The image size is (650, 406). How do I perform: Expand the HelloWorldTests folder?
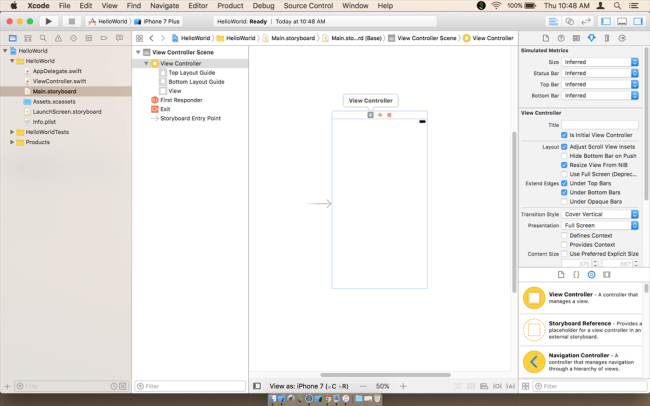[x=12, y=132]
